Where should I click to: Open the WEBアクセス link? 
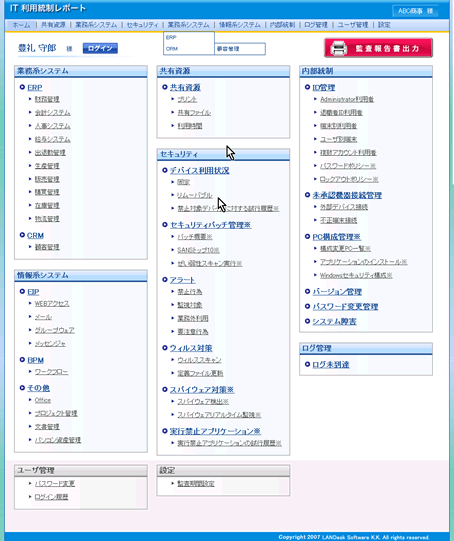pyautogui.click(x=52, y=304)
